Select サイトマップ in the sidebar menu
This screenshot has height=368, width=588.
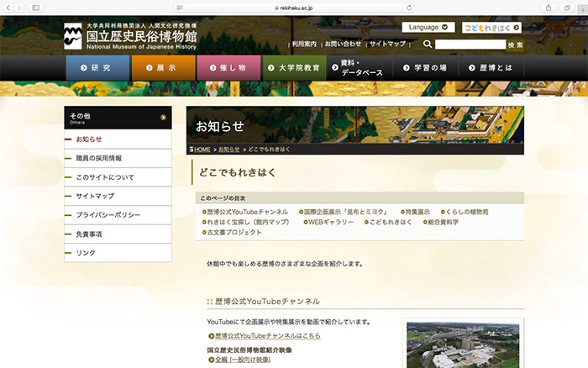click(118, 197)
